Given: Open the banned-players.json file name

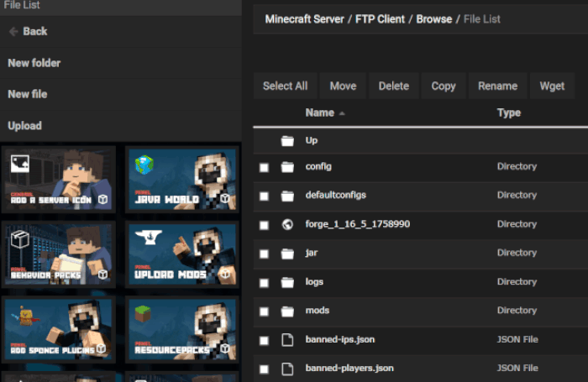Looking at the screenshot, I should 349,368.
